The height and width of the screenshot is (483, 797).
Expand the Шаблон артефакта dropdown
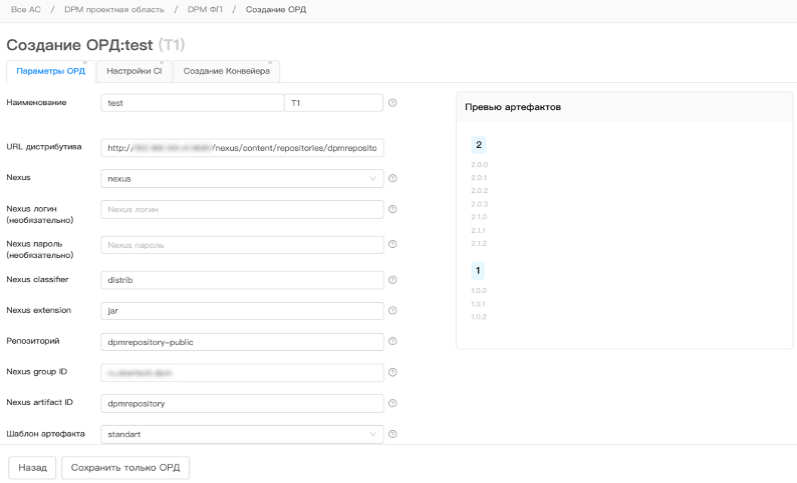pyautogui.click(x=243, y=434)
